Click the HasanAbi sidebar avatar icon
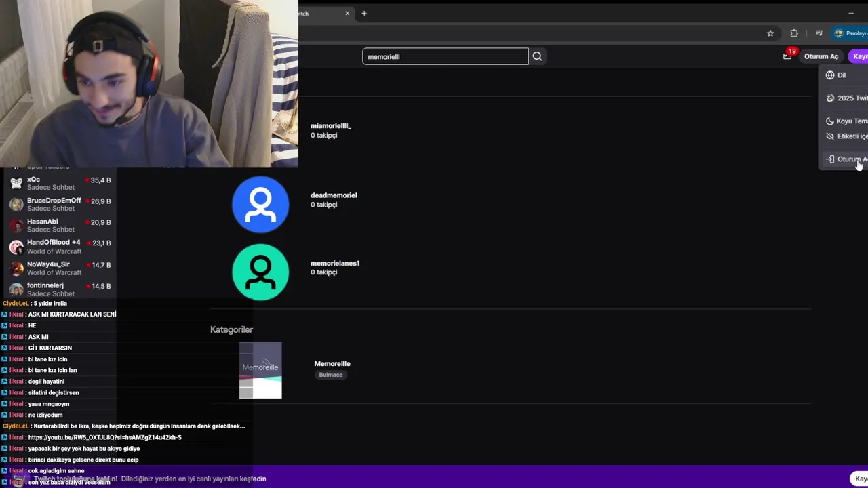Screen dimensions: 868x488 click(16, 226)
